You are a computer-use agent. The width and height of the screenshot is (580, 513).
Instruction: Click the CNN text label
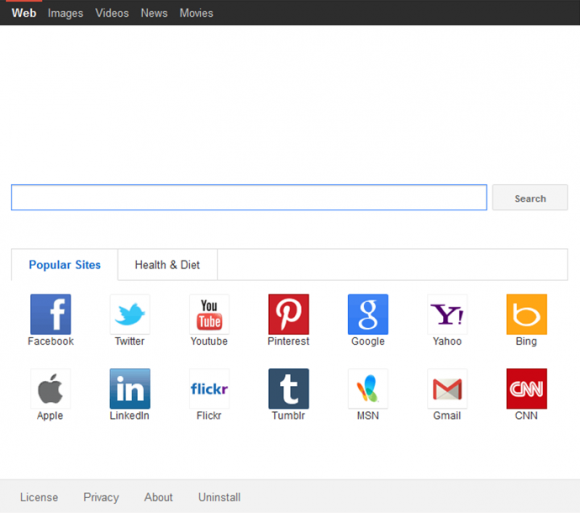[526, 415]
